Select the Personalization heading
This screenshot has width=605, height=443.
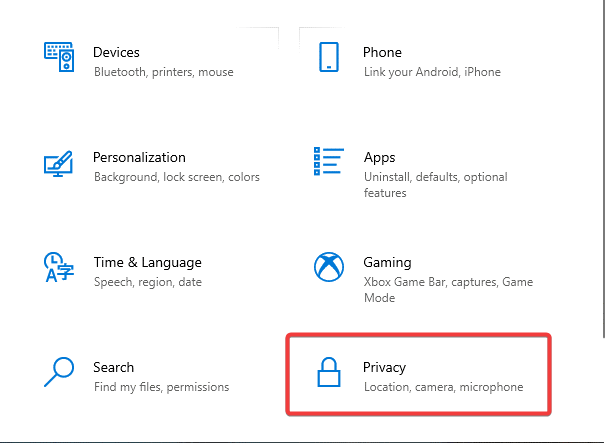click(x=139, y=157)
